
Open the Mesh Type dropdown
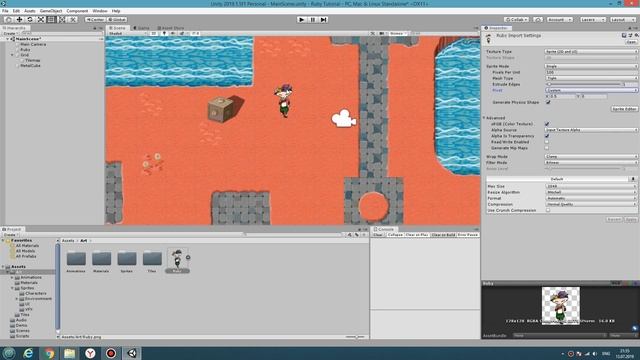pyautogui.click(x=591, y=78)
